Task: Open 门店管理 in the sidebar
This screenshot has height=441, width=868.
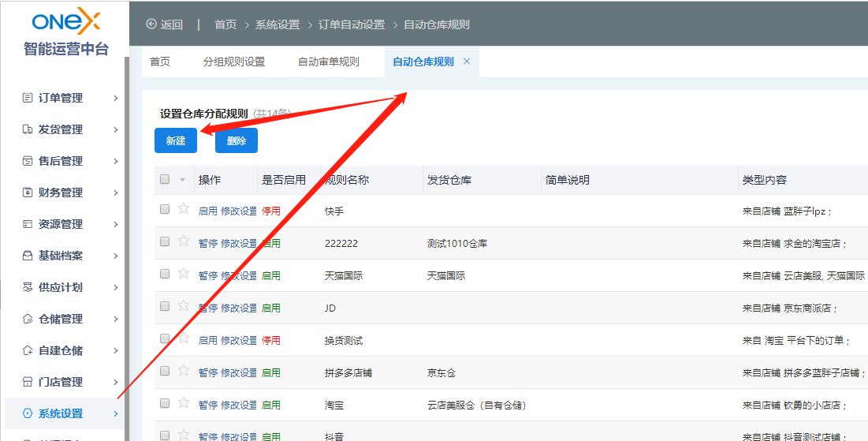Action: (61, 383)
